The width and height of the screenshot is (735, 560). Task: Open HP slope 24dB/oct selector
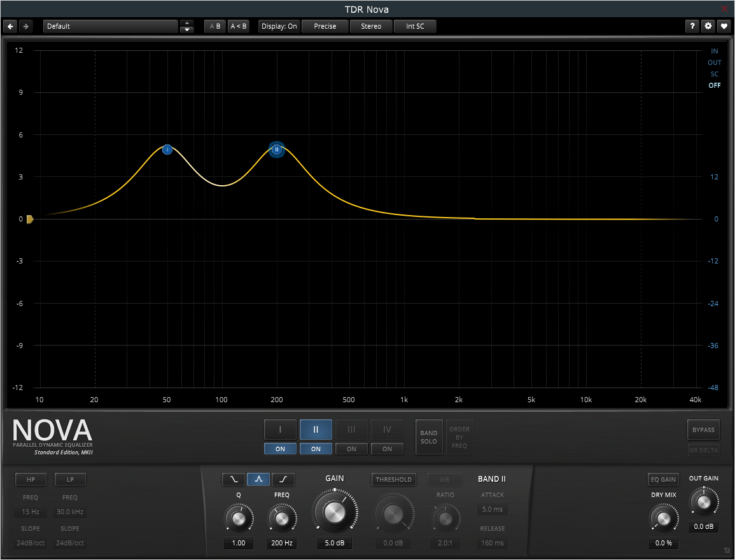click(31, 543)
